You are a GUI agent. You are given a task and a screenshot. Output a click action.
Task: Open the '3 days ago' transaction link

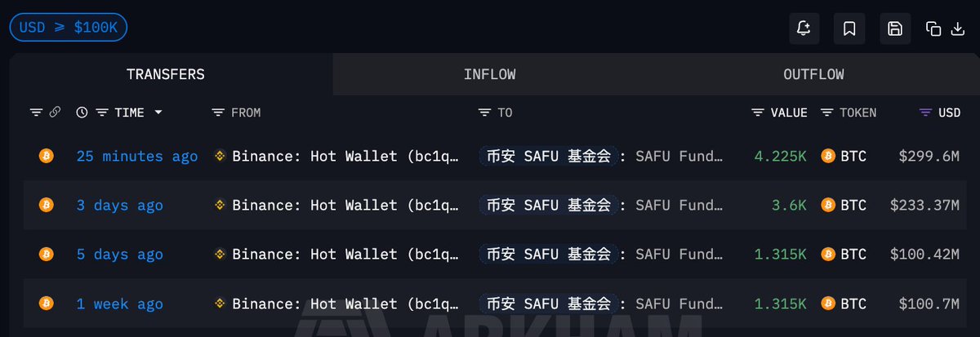tap(119, 206)
